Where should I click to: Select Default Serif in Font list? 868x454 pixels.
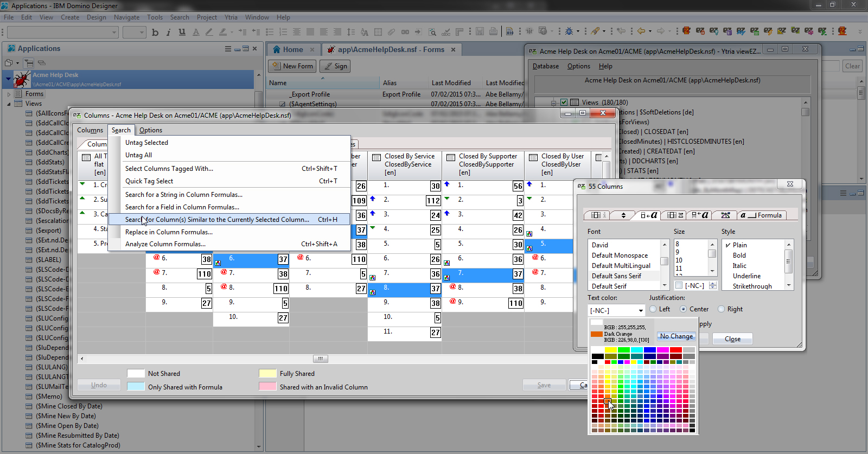click(609, 286)
